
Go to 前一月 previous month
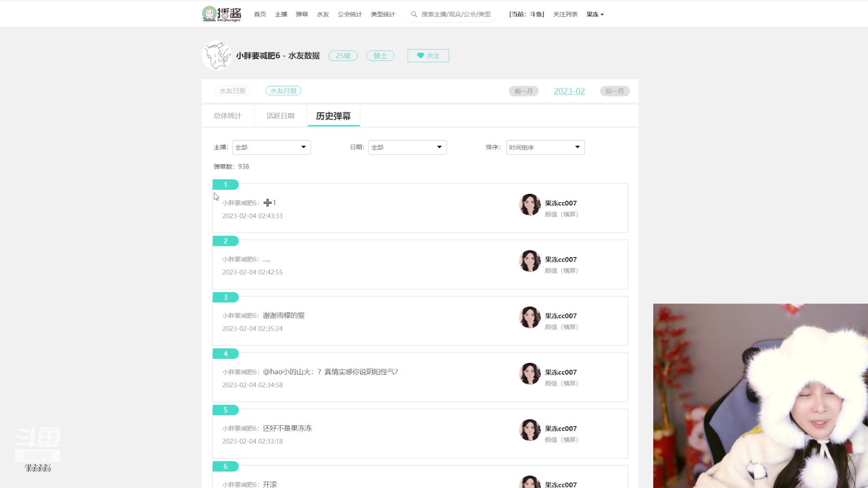[x=524, y=91]
